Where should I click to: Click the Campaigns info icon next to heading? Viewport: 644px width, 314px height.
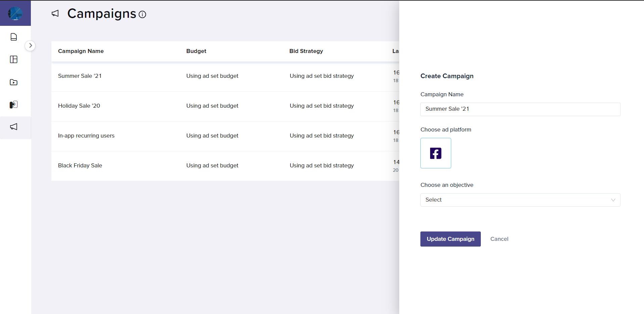[142, 15]
